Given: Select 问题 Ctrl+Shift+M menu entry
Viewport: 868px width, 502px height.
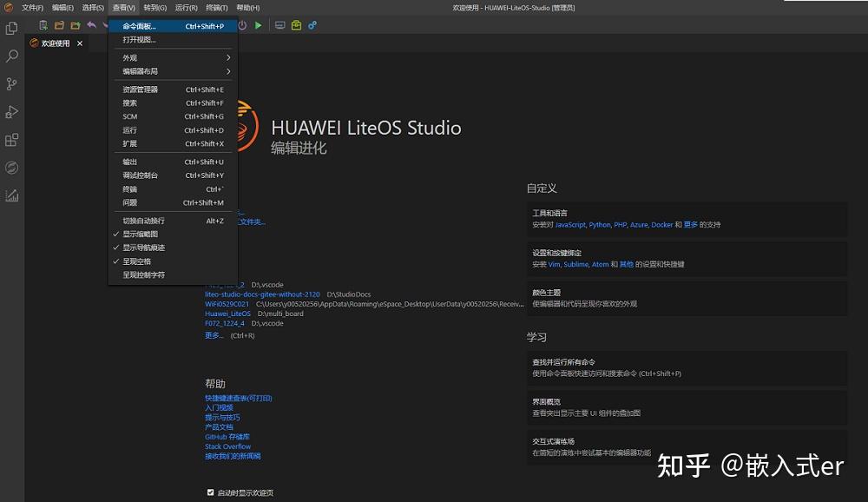Looking at the screenshot, I should (x=173, y=202).
